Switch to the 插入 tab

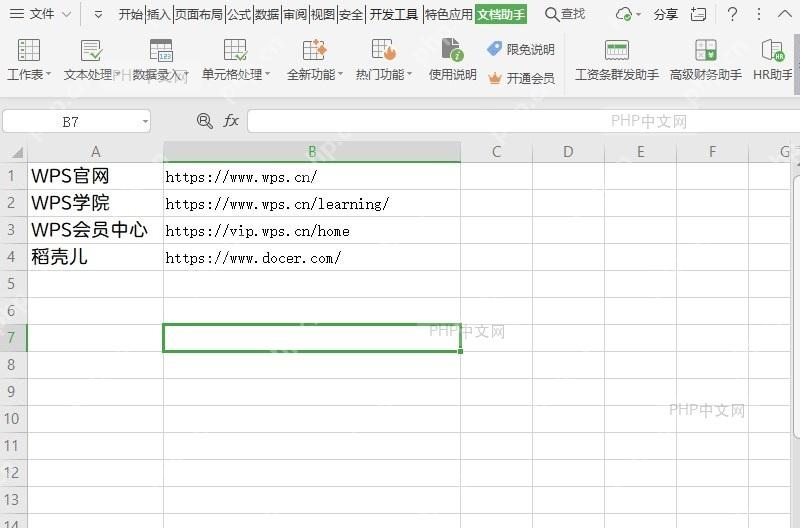159,14
